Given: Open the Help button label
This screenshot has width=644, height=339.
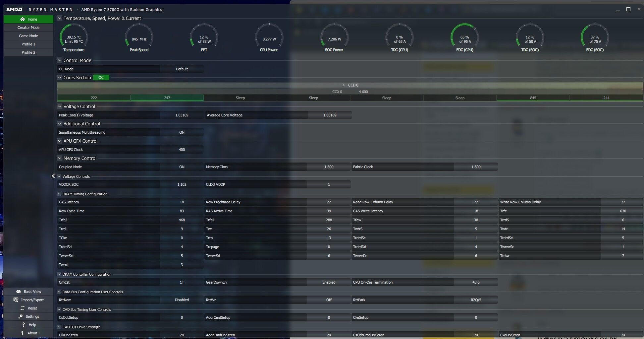Looking at the screenshot, I should tap(32, 325).
